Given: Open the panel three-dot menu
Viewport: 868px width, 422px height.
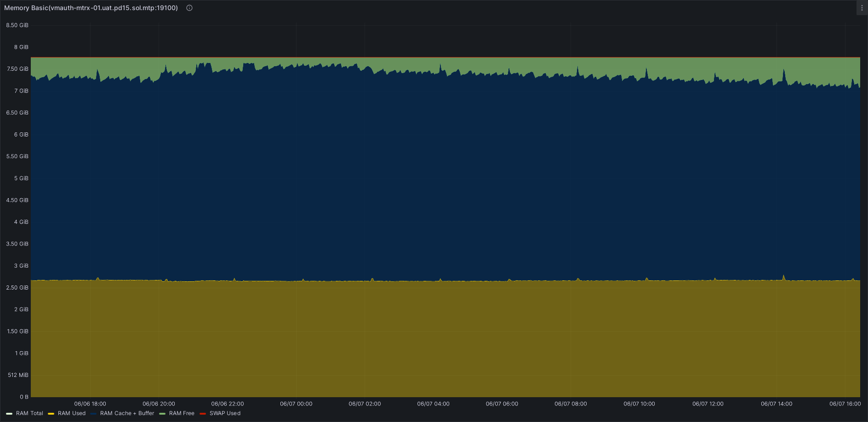Looking at the screenshot, I should coord(862,8).
